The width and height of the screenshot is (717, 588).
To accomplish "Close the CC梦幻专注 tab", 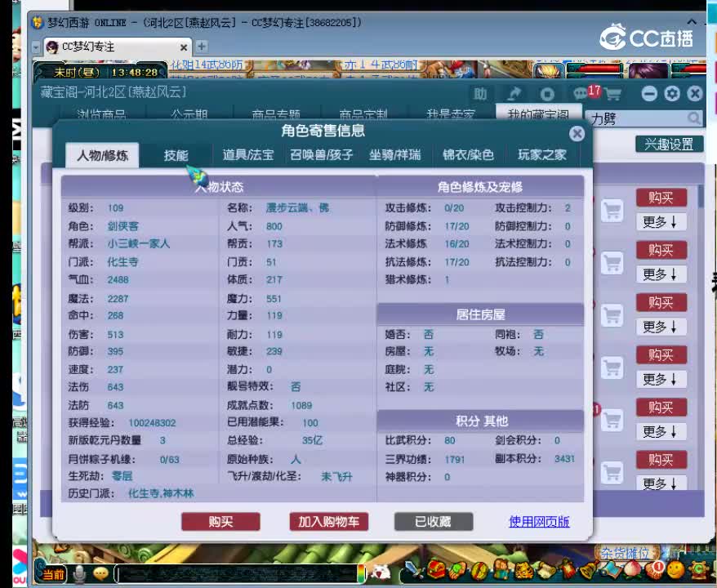I will (x=184, y=47).
